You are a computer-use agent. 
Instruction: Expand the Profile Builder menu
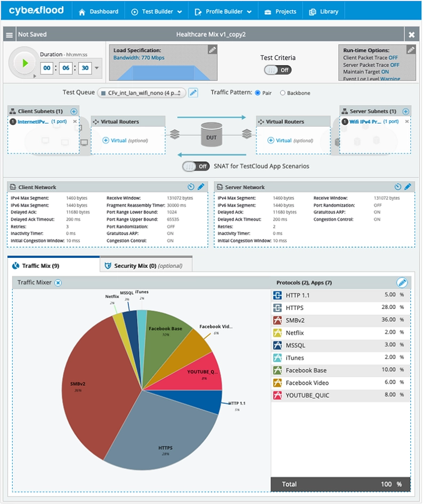[x=226, y=11]
